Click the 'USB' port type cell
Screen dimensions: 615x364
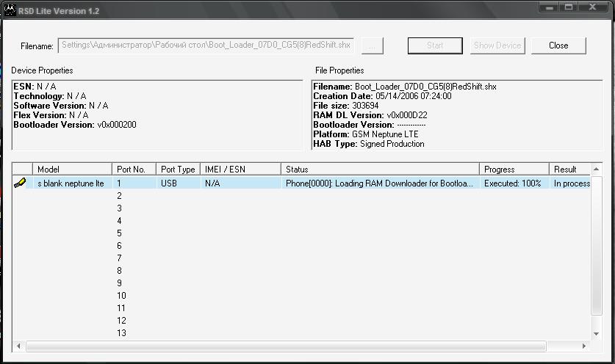click(x=169, y=183)
